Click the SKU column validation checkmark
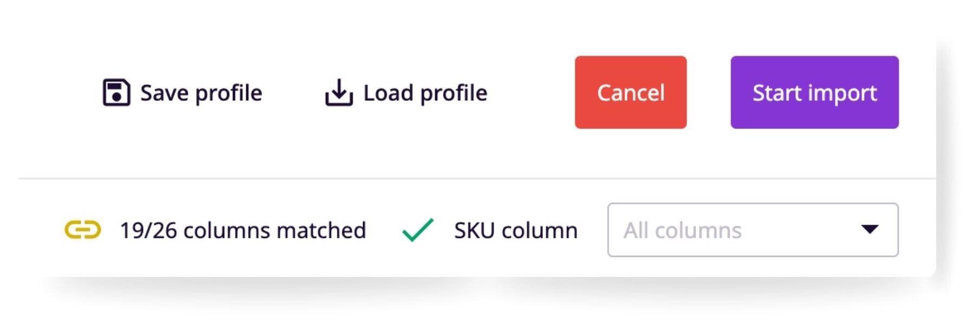 418,230
